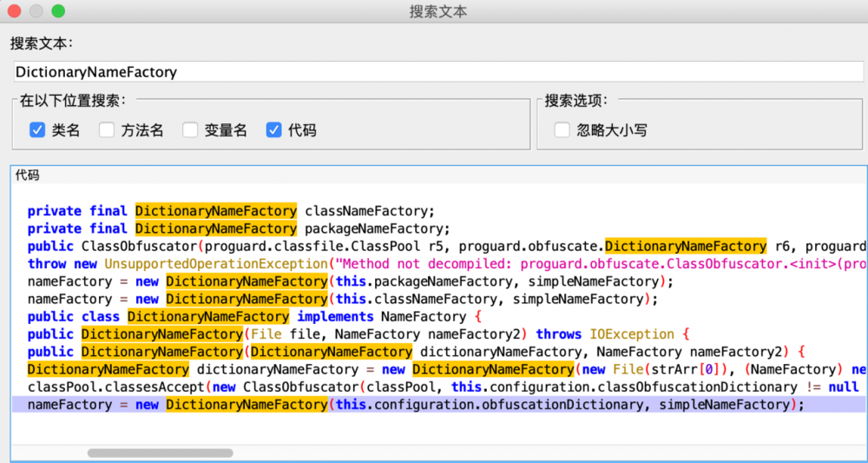868x463 pixels.
Task: Click the horizontal scrollbar thumb under the results
Action: pos(160,453)
